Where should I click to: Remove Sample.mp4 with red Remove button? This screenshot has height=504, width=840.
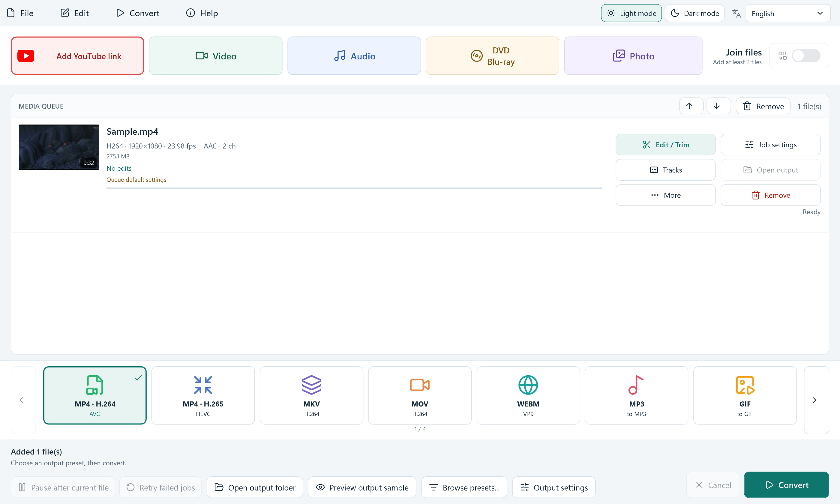pyautogui.click(x=770, y=195)
